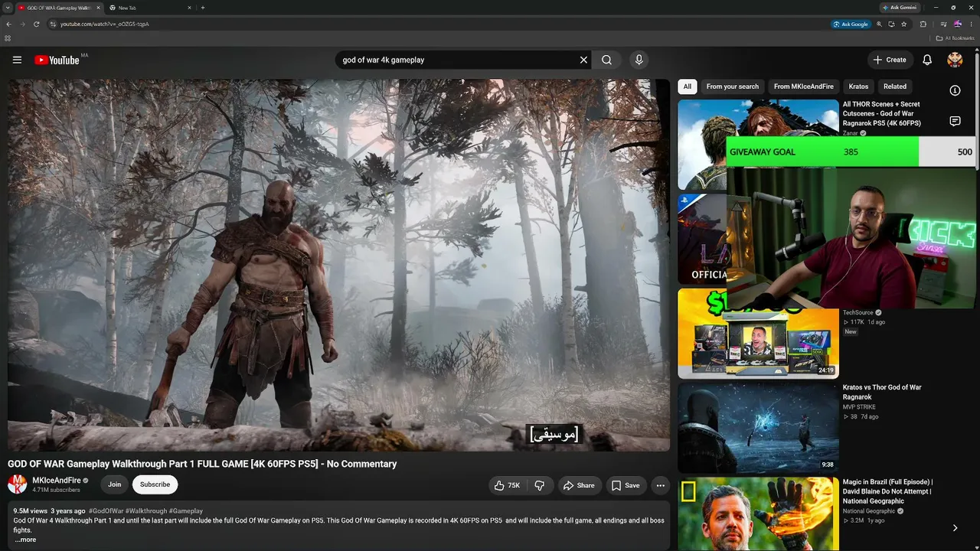
Task: Open the All THOR Scenes video title
Action: click(x=881, y=114)
